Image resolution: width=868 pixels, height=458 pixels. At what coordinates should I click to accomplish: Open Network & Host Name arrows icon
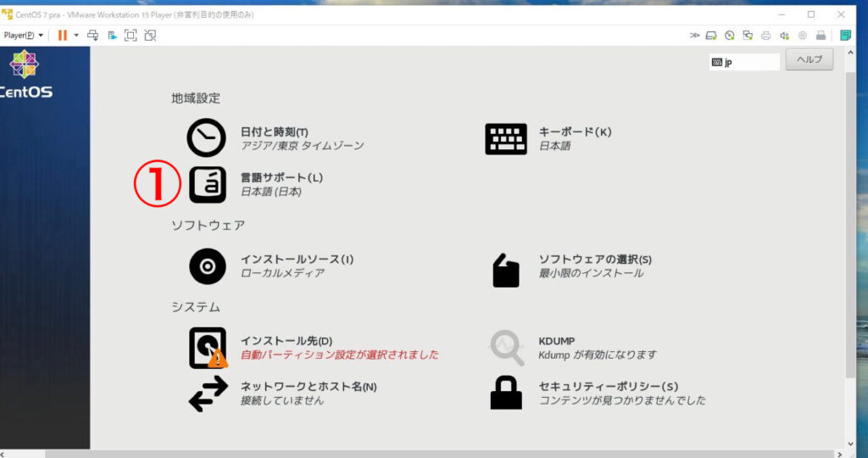click(208, 394)
